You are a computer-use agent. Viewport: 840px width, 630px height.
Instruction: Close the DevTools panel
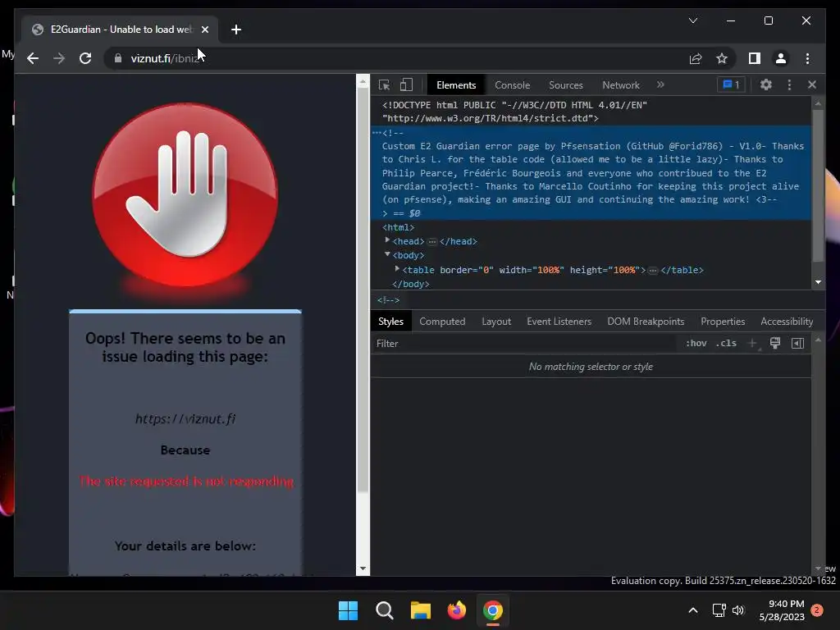(x=812, y=84)
